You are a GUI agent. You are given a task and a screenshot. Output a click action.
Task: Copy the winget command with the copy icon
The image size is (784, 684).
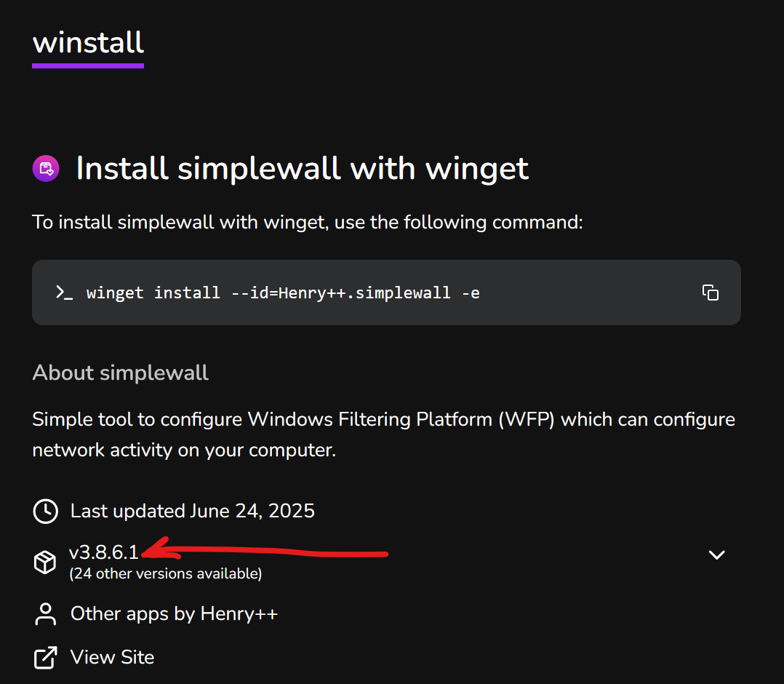point(710,293)
